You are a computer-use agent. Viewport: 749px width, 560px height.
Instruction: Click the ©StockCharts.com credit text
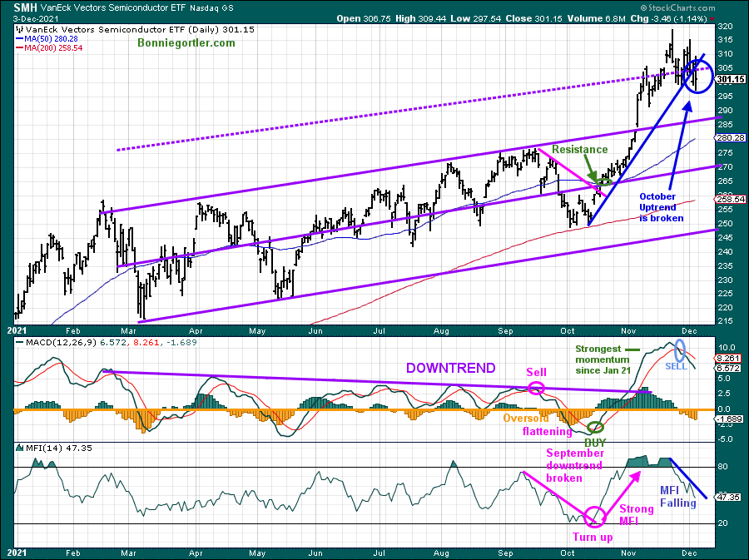coord(677,7)
